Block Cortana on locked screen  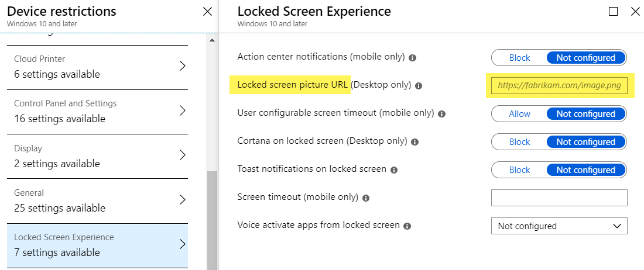click(519, 142)
